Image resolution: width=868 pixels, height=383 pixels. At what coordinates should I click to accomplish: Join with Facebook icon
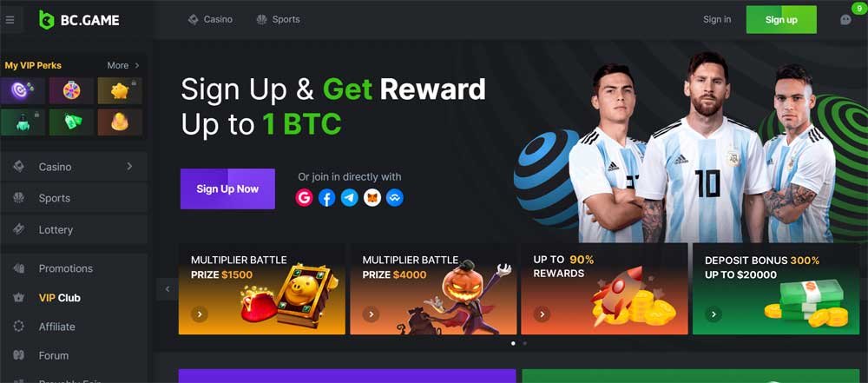point(326,197)
